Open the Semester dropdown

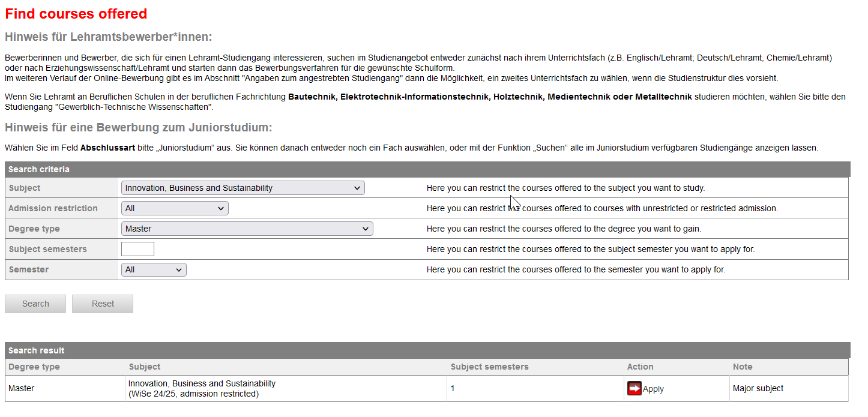pyautogui.click(x=154, y=269)
